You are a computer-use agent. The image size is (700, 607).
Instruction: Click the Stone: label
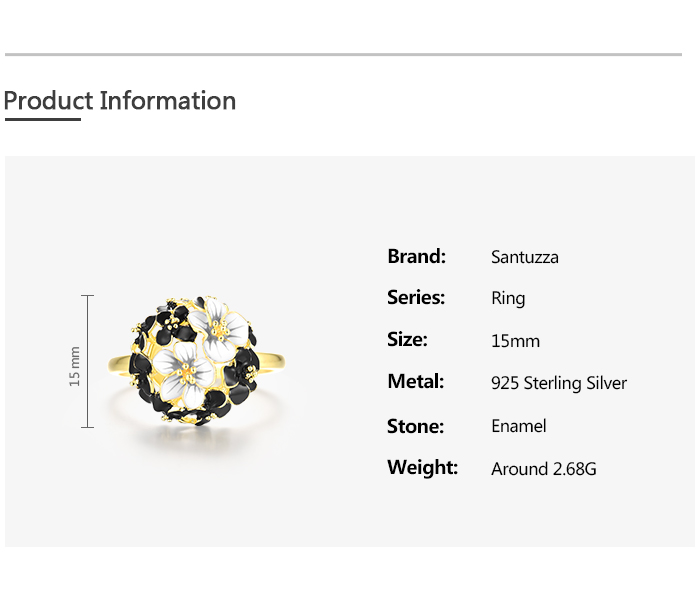click(x=415, y=426)
